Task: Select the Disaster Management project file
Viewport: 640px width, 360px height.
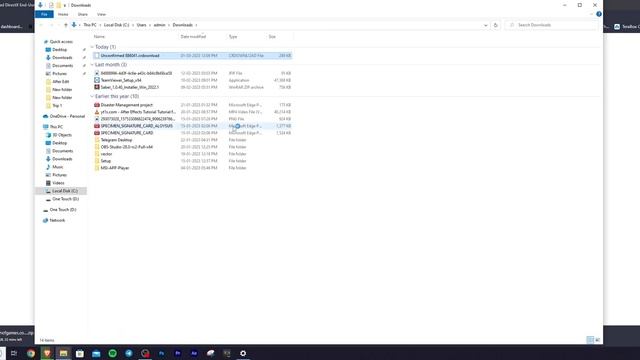Action: click(192, 105)
